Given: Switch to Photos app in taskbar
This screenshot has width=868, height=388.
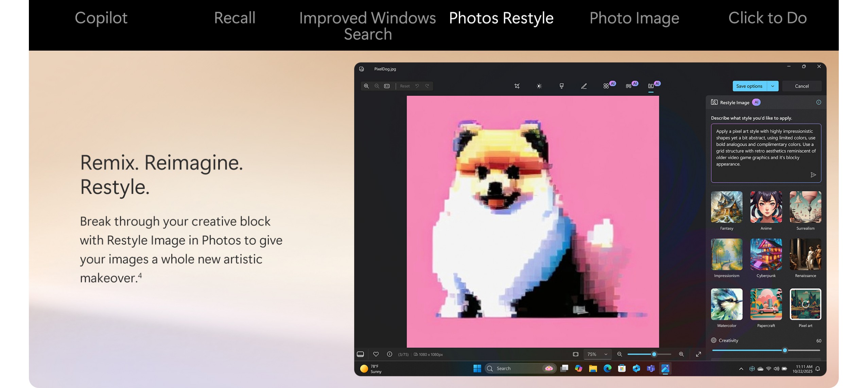Looking at the screenshot, I should coord(665,368).
